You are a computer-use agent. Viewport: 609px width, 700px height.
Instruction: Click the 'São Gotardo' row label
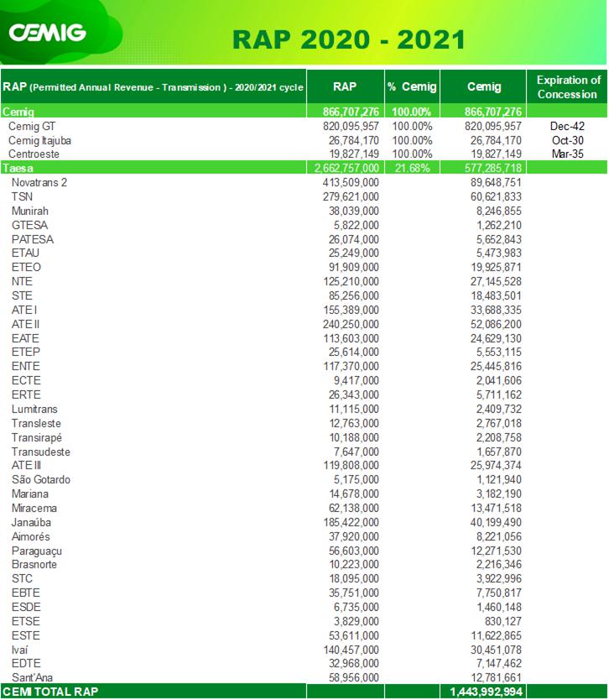tap(41, 480)
